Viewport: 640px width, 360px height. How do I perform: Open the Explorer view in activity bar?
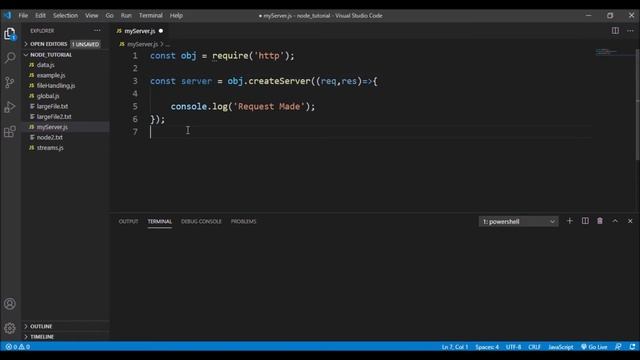coord(10,33)
